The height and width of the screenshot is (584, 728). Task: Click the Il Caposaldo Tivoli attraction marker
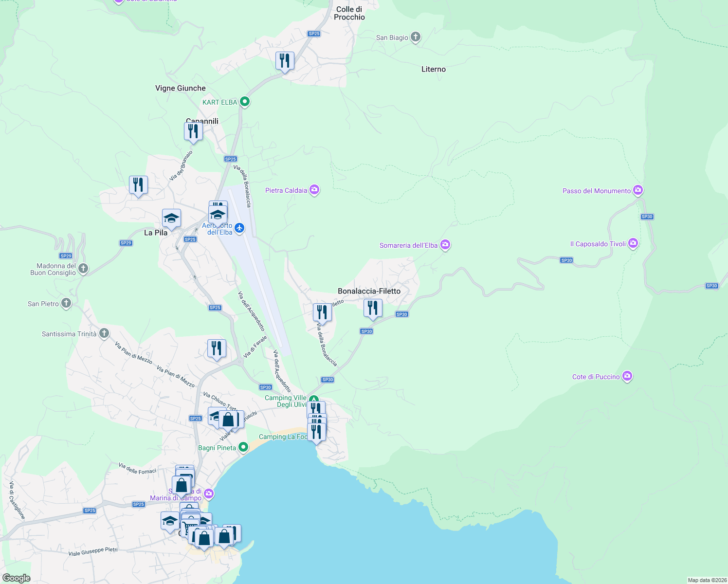(x=633, y=243)
